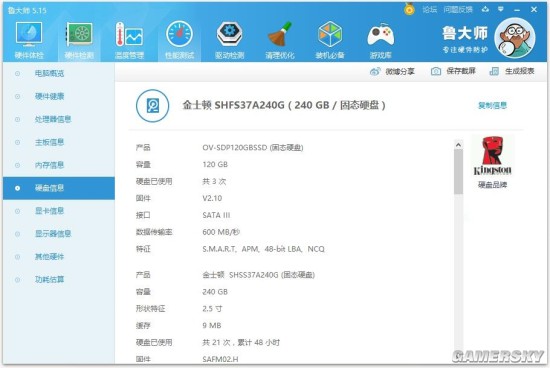Open the title bar dropdown menu arrow
The height and width of the screenshot is (368, 550).
(x=501, y=9)
